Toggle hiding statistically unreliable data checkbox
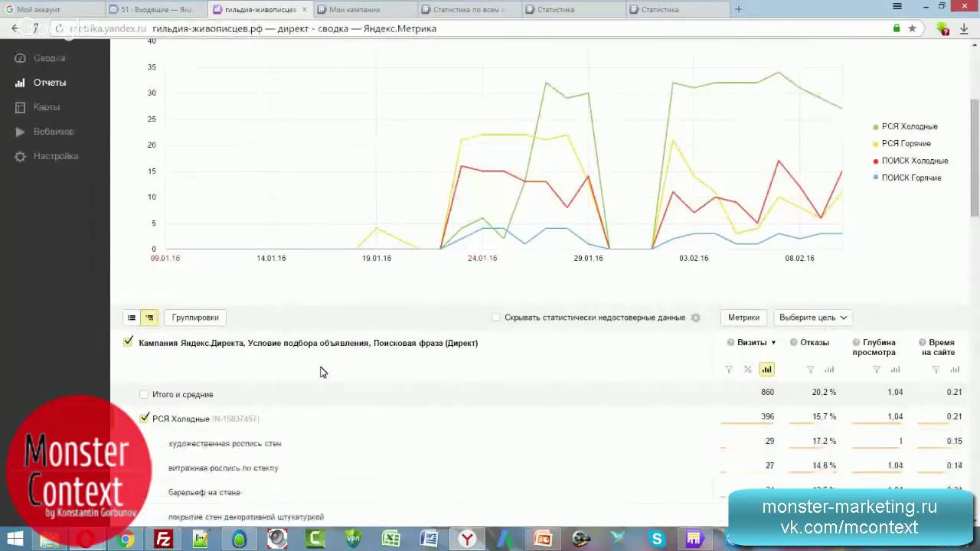980x551 pixels. click(x=496, y=318)
